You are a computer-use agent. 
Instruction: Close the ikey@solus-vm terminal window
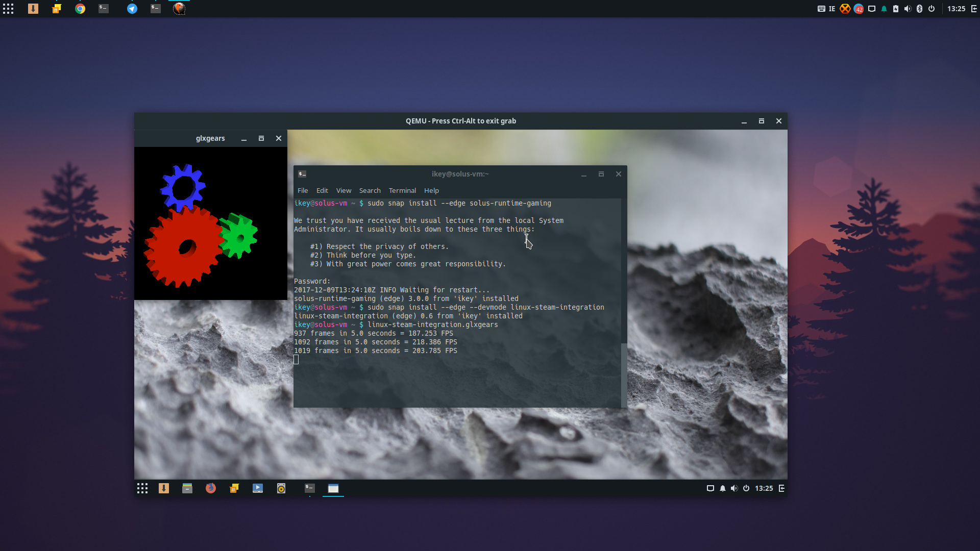point(619,174)
